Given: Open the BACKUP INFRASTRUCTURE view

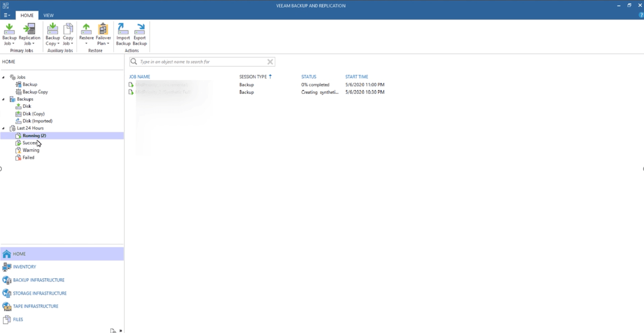Looking at the screenshot, I should click(62, 280).
